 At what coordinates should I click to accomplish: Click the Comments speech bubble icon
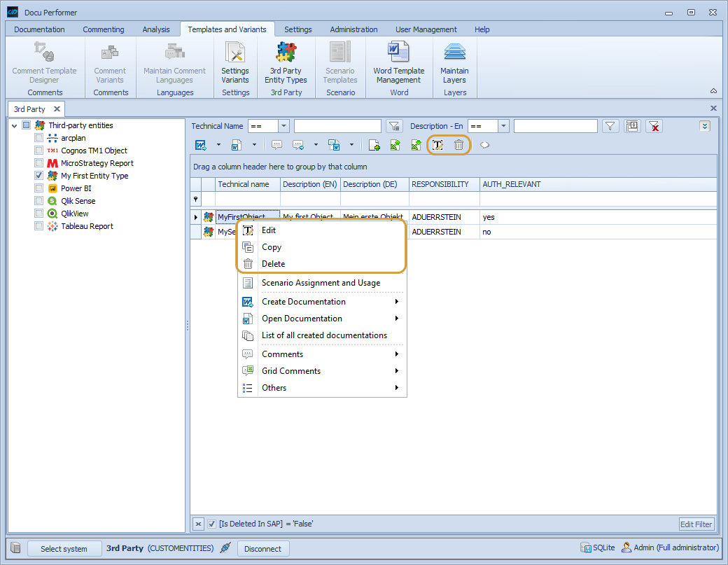click(x=276, y=145)
